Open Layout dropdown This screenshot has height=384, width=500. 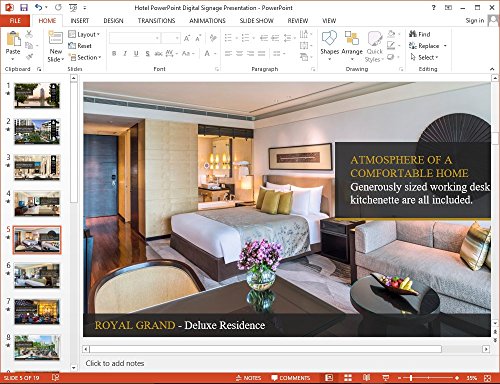click(x=84, y=34)
